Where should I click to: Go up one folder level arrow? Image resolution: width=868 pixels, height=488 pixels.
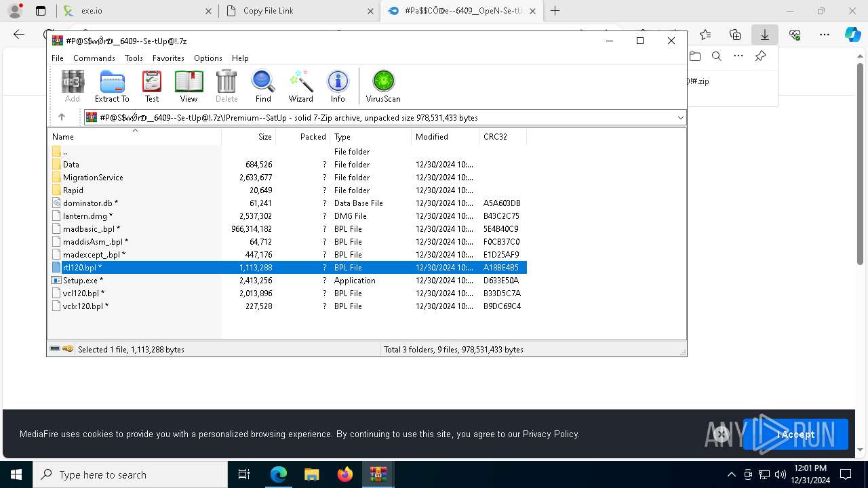(x=62, y=117)
